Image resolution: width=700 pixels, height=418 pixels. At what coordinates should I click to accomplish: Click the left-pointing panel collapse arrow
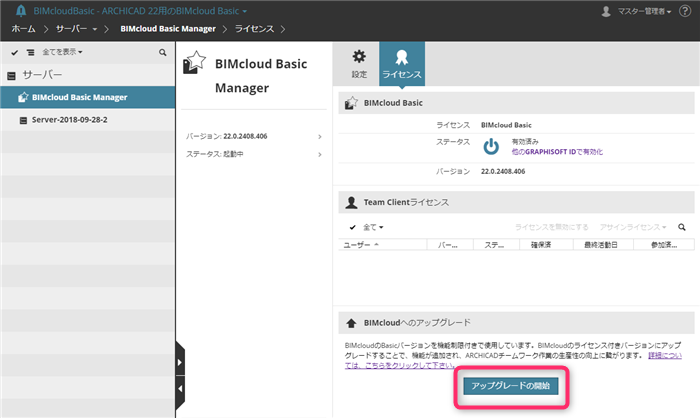(180, 389)
